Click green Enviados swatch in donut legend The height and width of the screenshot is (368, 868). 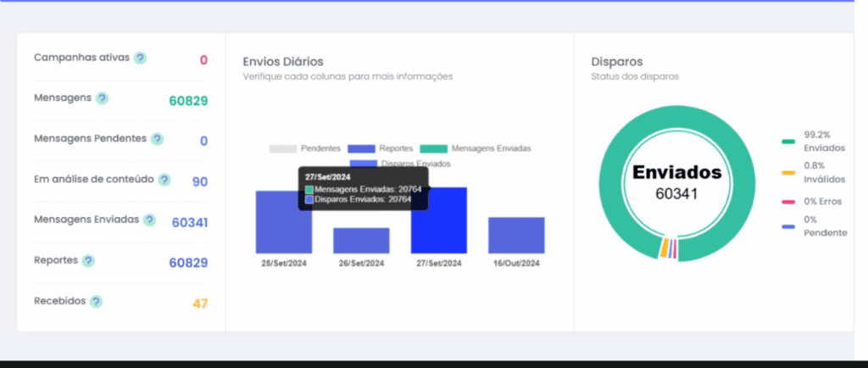pyautogui.click(x=788, y=142)
